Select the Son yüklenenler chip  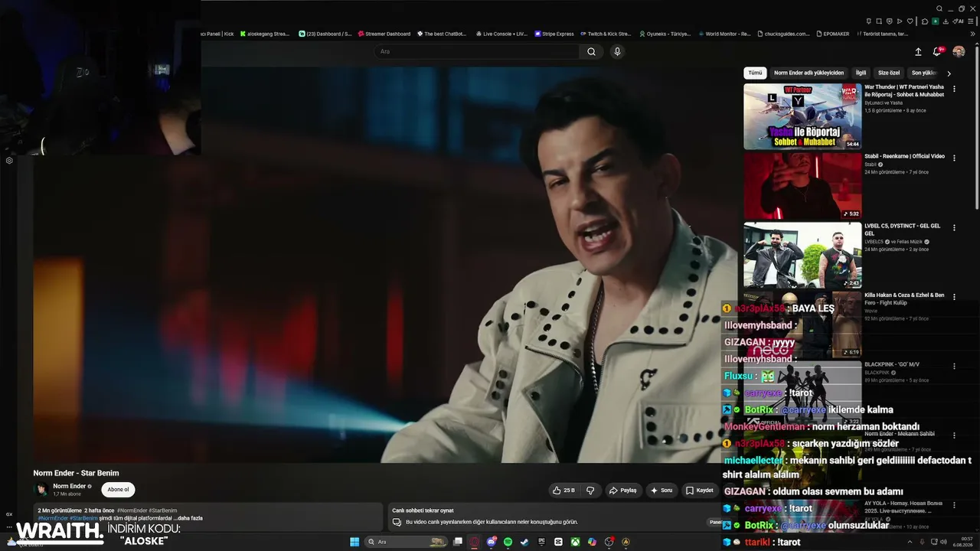[x=923, y=73]
